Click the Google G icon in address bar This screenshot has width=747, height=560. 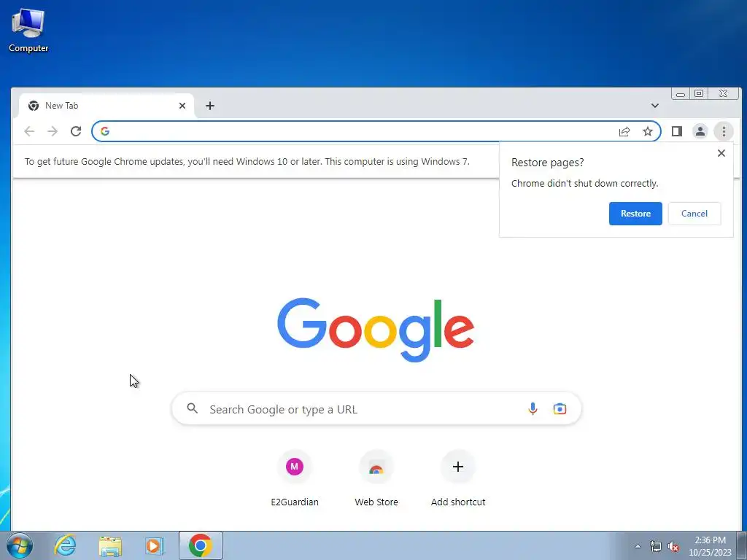[x=105, y=131]
